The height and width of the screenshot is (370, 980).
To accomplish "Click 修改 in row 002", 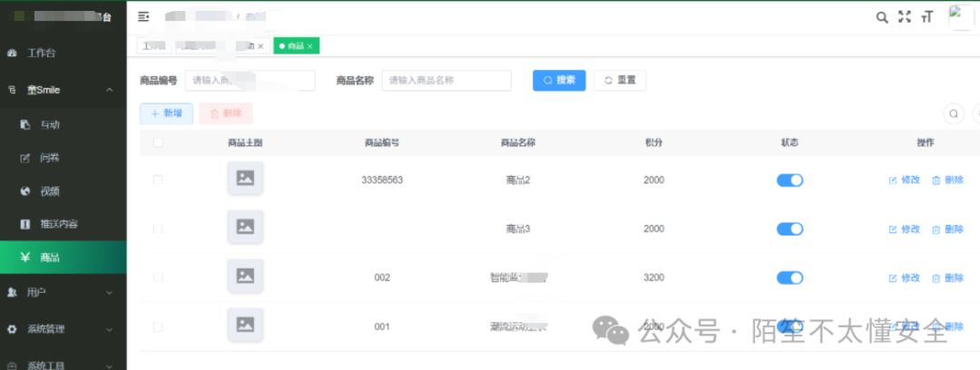I will coord(905,278).
